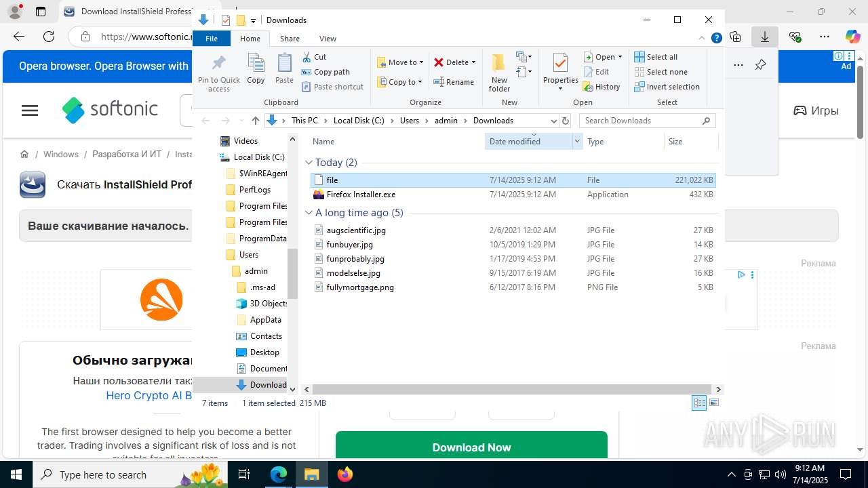Switch to the Share ribbon tab
This screenshot has height=488, width=868.
pyautogui.click(x=290, y=39)
